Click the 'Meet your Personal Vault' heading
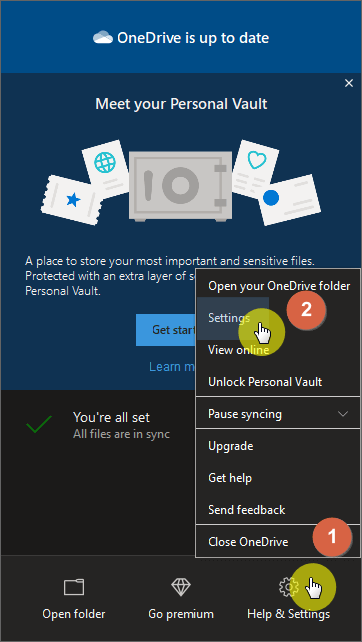 click(x=181, y=104)
